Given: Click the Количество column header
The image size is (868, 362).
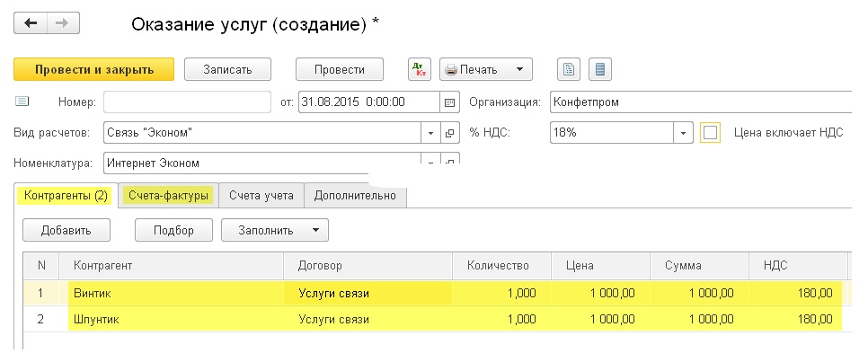Looking at the screenshot, I should click(501, 266).
